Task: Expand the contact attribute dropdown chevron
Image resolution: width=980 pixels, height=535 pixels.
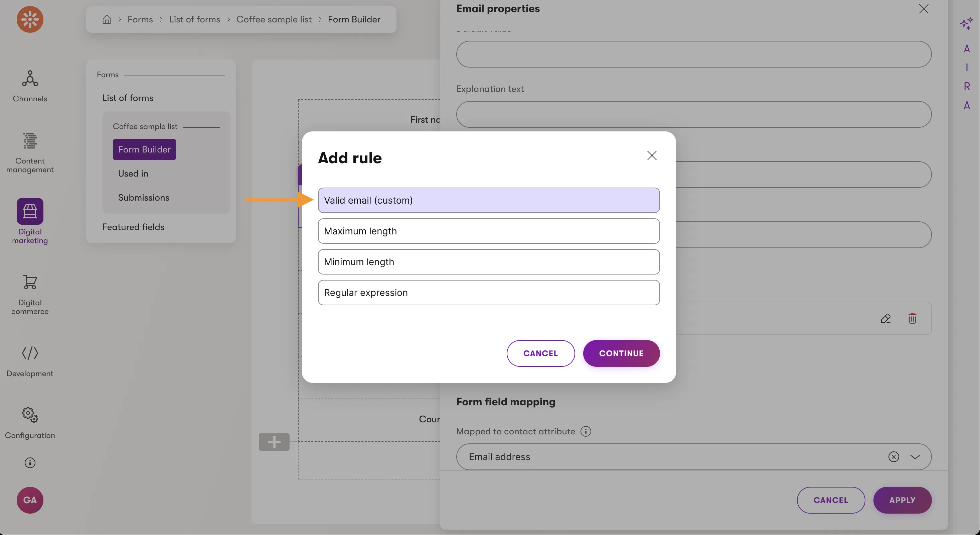Action: click(x=915, y=456)
